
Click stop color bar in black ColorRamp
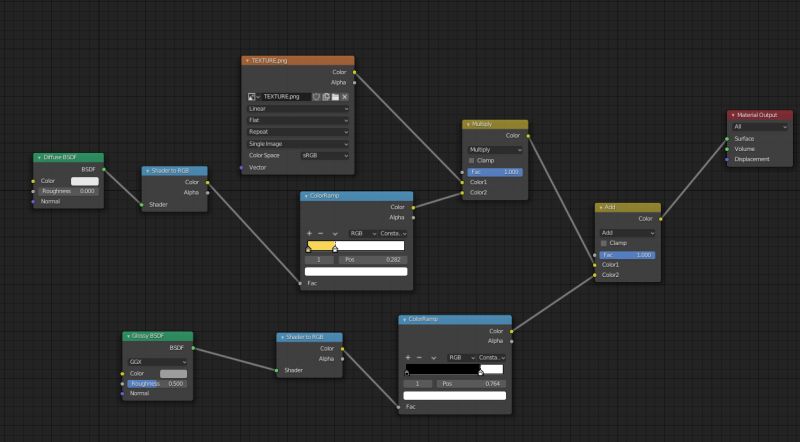click(x=455, y=396)
